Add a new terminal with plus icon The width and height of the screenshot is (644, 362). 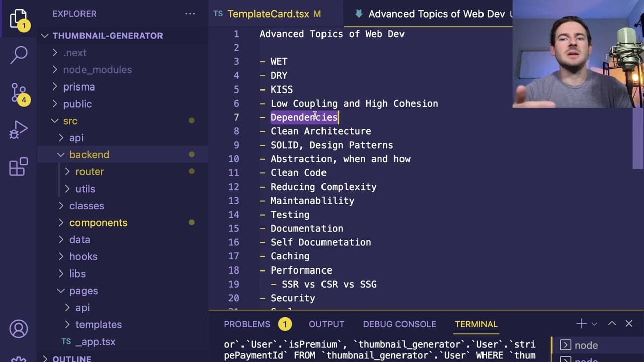tap(581, 324)
